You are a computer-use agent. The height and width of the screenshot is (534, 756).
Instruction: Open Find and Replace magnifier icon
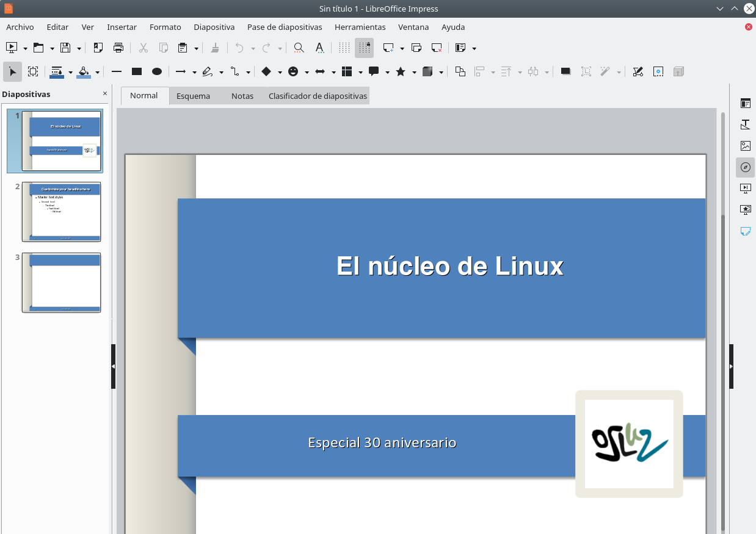tap(299, 48)
